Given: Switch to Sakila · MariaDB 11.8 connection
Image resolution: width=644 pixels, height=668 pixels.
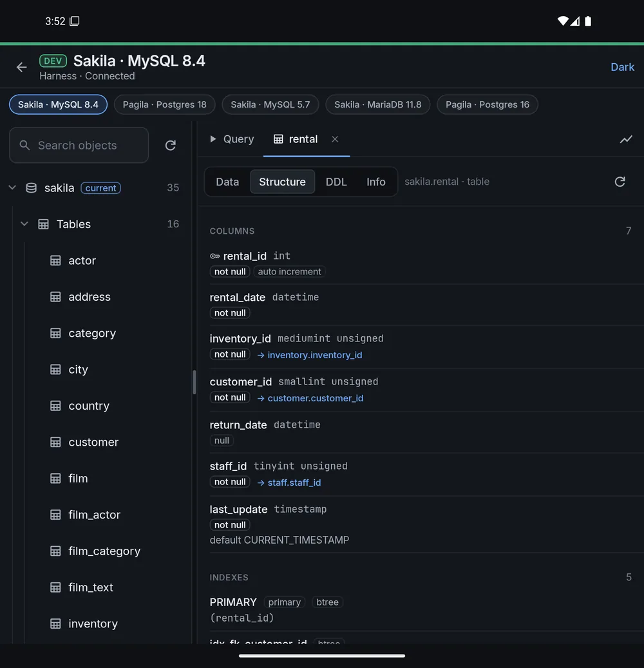Looking at the screenshot, I should (x=378, y=105).
